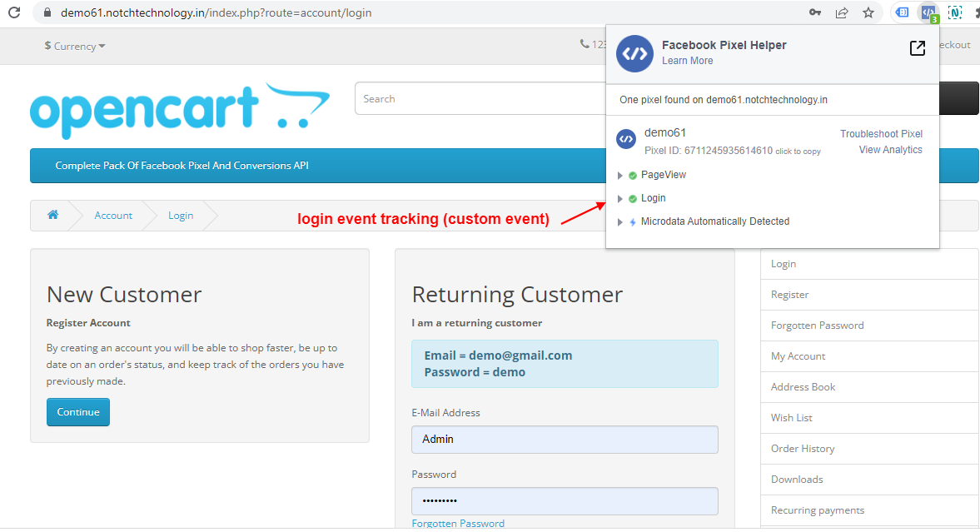Click 'One pixel found on demo61.notchtechnology.in' text
The image size is (980, 532).
tap(723, 100)
